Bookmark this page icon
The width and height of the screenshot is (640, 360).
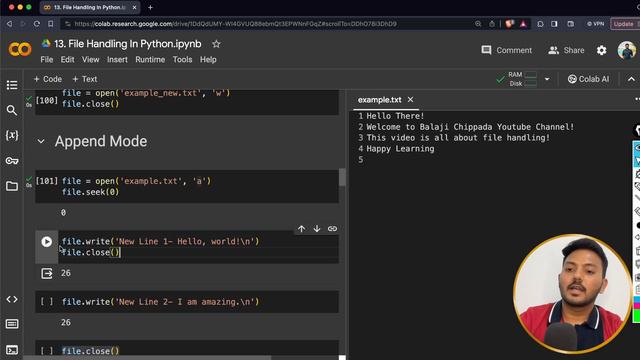click(x=50, y=24)
